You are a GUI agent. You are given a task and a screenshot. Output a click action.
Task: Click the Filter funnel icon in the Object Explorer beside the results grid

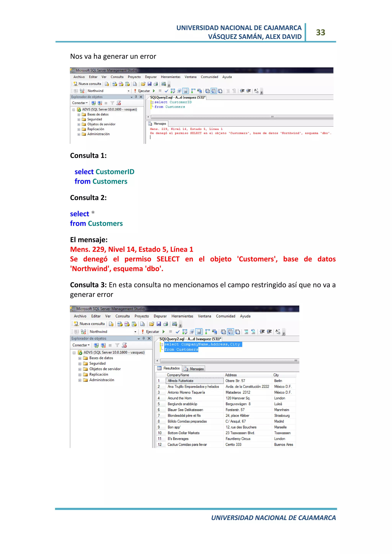pyautogui.click(x=117, y=345)
